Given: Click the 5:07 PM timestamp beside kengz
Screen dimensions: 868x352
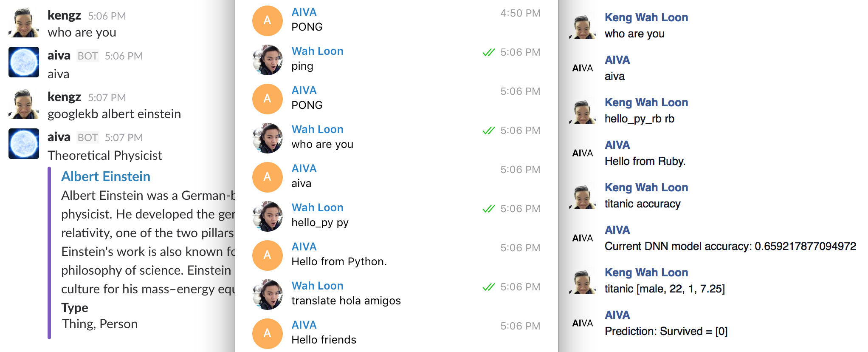Looking at the screenshot, I should [107, 98].
